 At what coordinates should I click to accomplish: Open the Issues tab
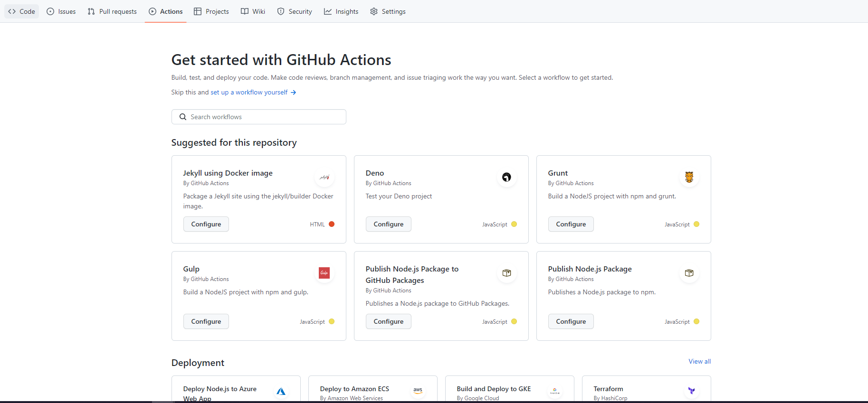click(x=61, y=11)
